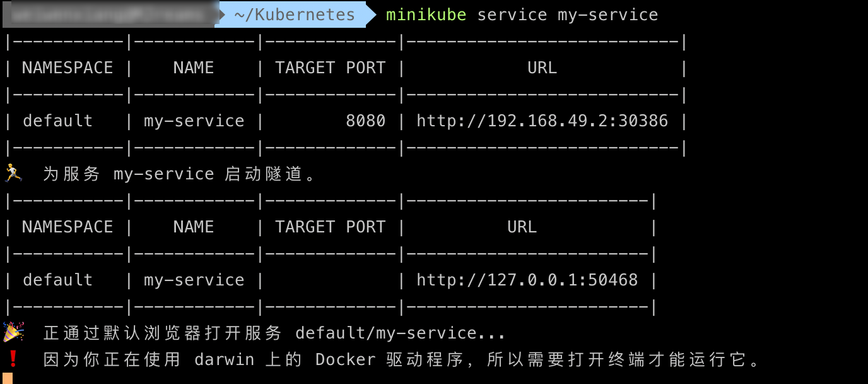Screen dimensions: 868x384
Task: Click the word Docker in warning line
Action: (x=345, y=359)
